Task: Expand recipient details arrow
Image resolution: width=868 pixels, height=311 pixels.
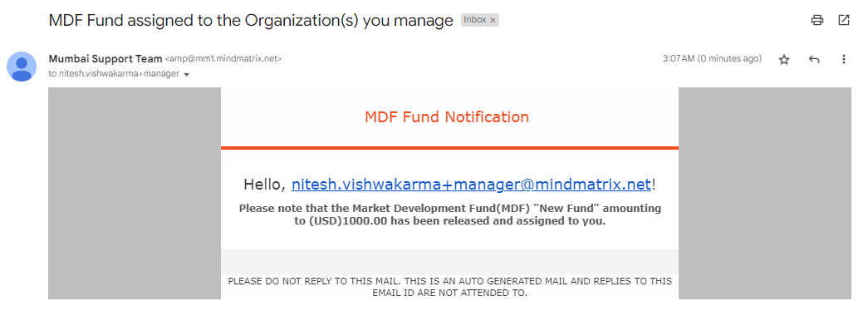Action: 187,74
